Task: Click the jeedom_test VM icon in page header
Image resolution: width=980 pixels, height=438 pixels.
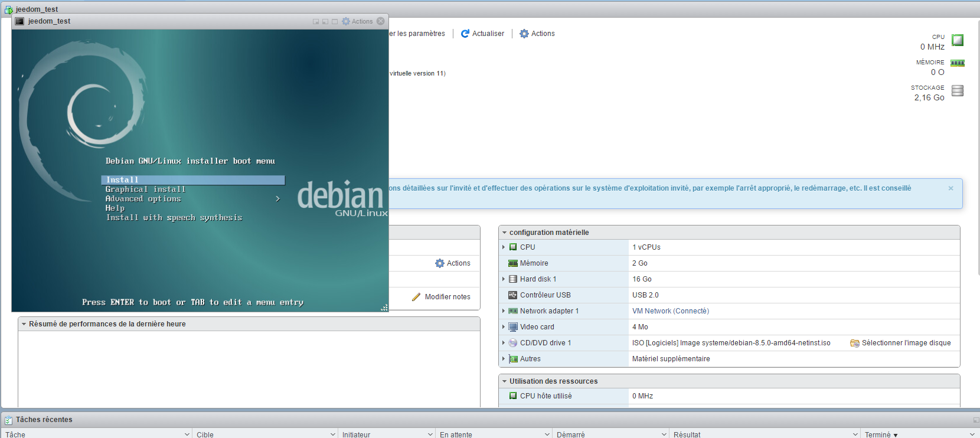Action: (x=9, y=9)
